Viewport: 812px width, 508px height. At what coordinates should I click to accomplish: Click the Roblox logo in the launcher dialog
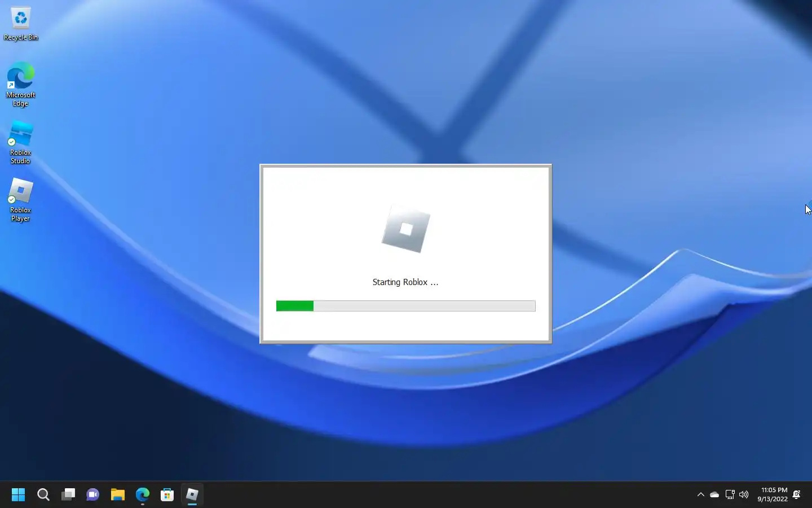point(405,229)
